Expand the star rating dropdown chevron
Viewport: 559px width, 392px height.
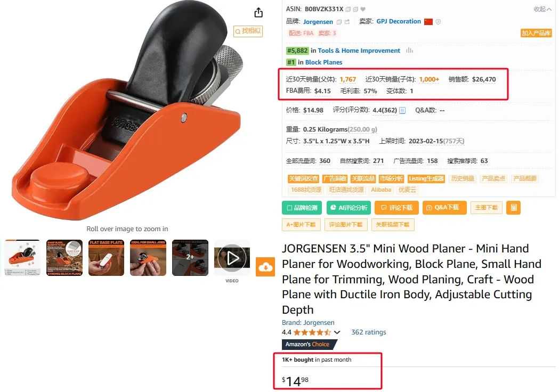pos(337,332)
